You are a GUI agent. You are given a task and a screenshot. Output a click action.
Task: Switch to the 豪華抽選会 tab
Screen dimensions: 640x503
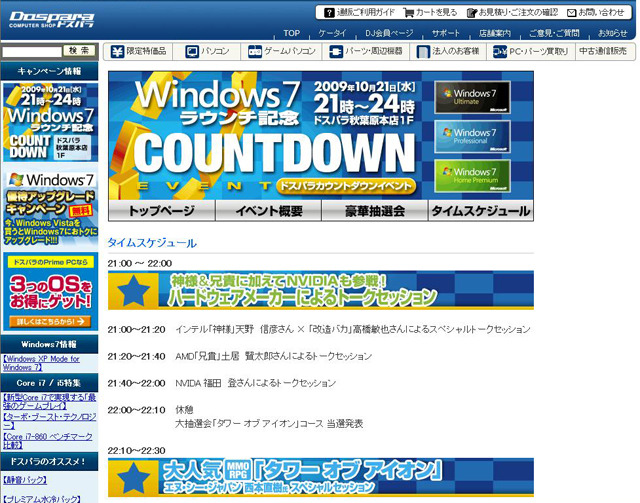(375, 210)
